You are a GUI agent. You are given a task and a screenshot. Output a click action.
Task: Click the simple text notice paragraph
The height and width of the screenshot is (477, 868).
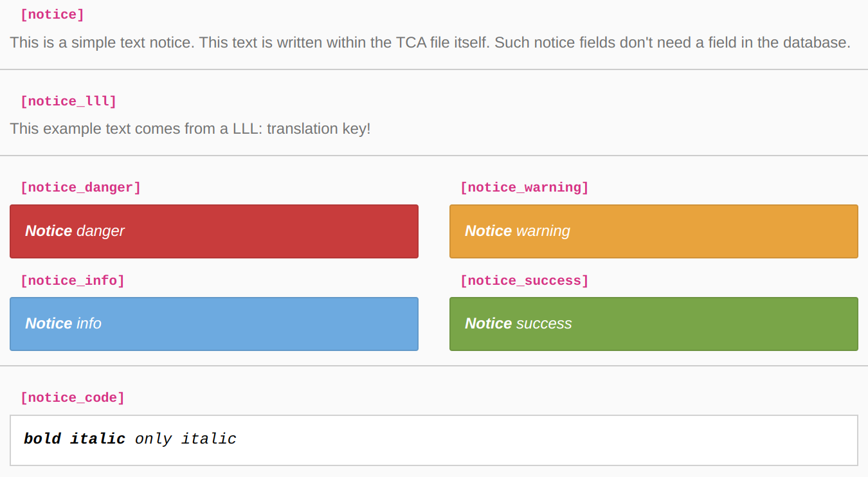coord(429,43)
